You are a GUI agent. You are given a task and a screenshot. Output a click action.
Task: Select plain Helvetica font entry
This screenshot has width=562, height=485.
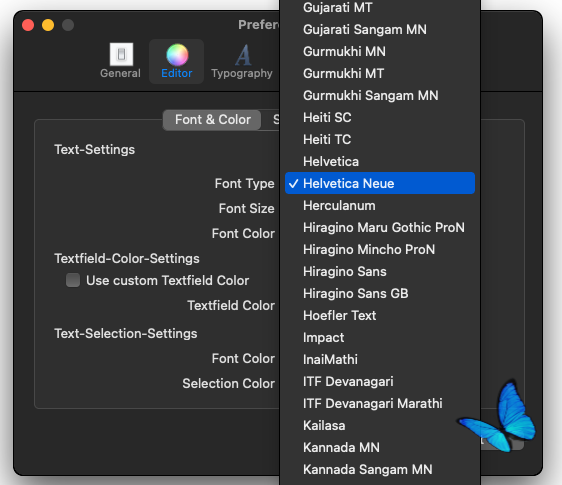click(x=380, y=162)
